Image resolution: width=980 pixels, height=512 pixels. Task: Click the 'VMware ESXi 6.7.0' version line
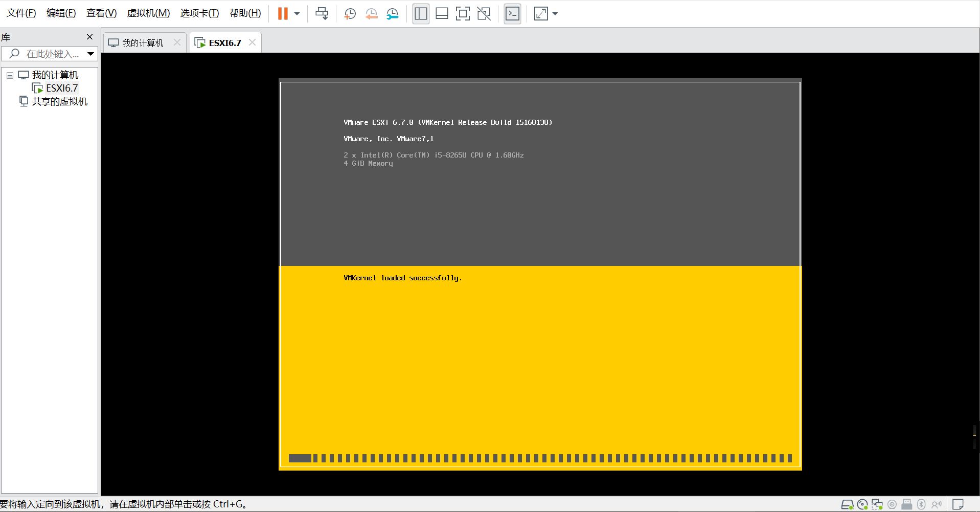(448, 123)
